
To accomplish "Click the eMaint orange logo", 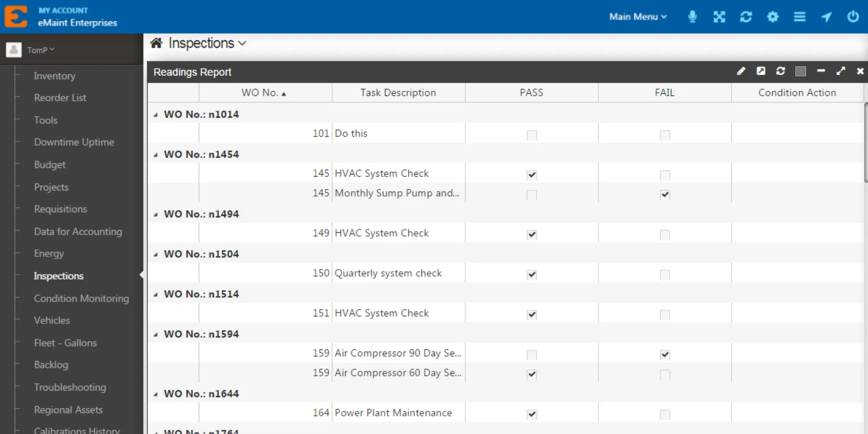I will pyautogui.click(x=16, y=16).
